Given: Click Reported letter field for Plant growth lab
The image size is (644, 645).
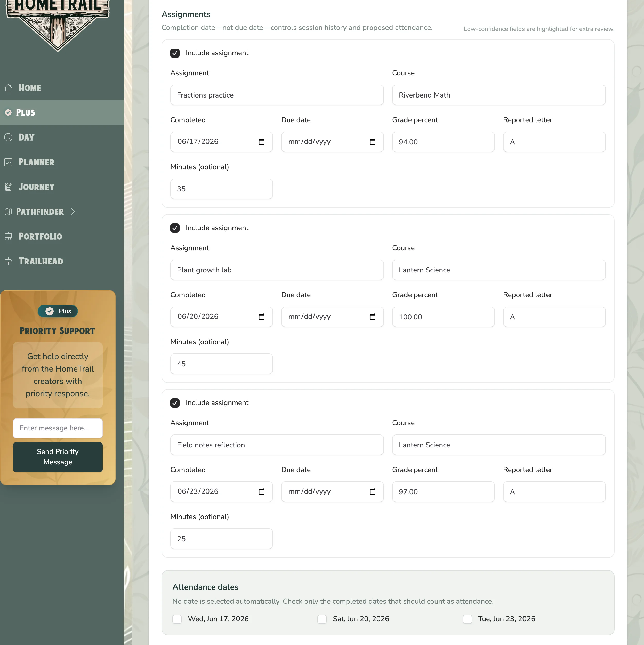Looking at the screenshot, I should click(x=554, y=317).
